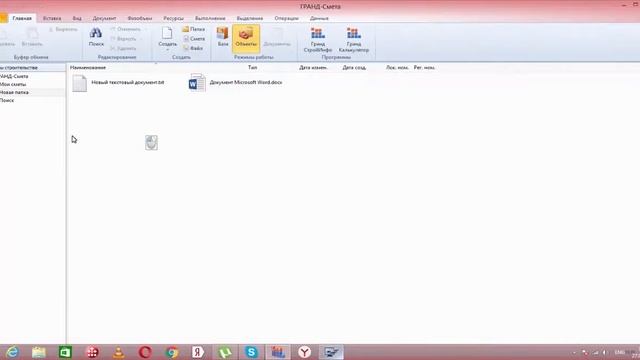Open File Explorer from the taskbar

[39, 352]
